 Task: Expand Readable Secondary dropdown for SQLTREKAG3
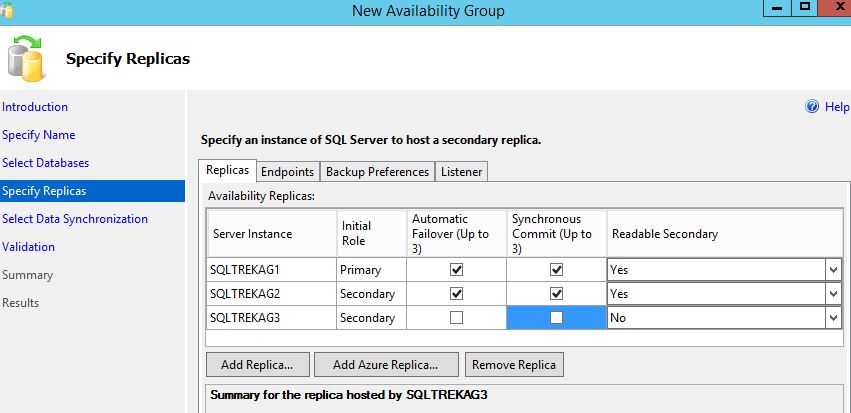click(832, 317)
